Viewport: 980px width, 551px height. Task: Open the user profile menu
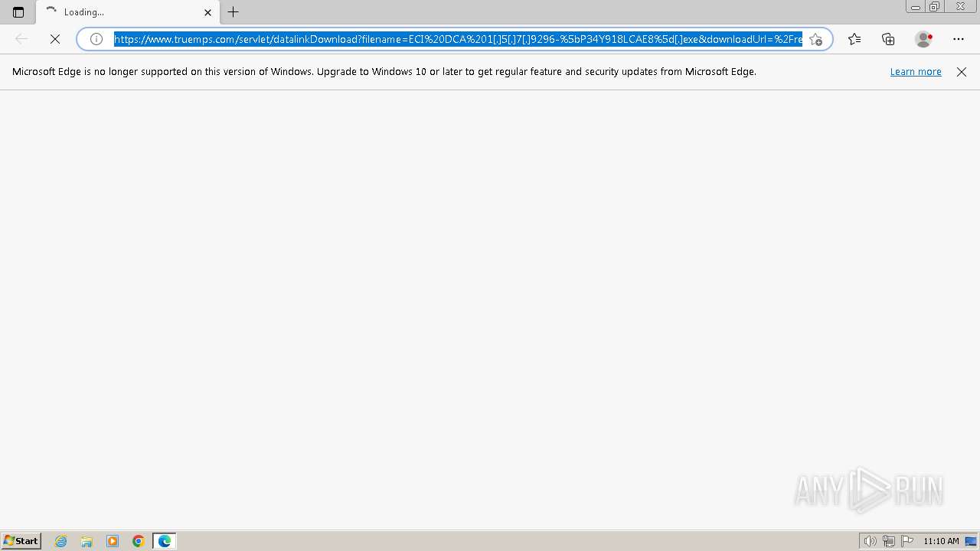coord(924,39)
